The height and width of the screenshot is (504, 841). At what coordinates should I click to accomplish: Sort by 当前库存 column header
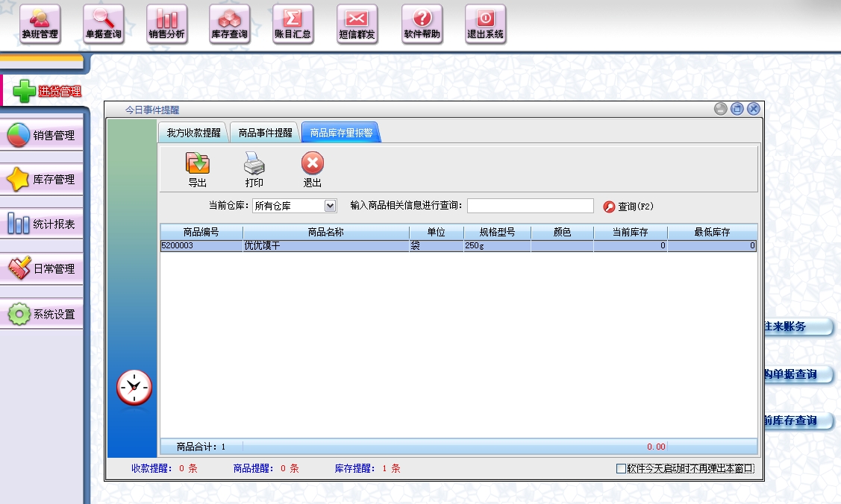(x=630, y=232)
